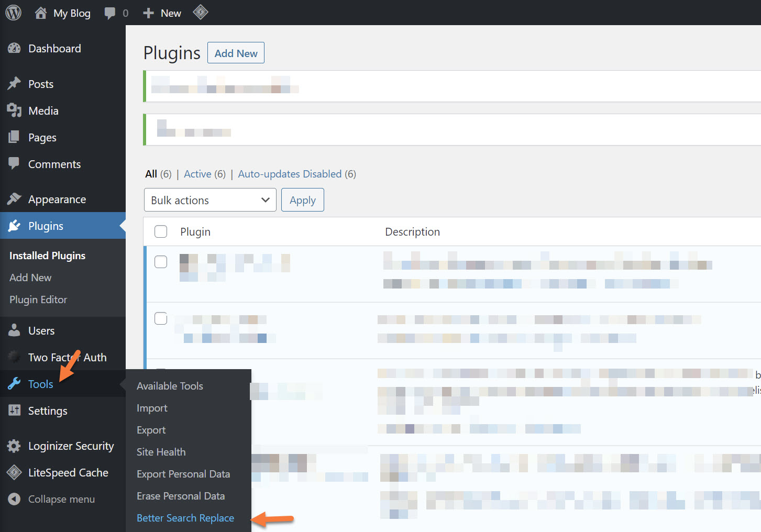
Task: Click the Posts pushpin icon
Action: [x=14, y=84]
